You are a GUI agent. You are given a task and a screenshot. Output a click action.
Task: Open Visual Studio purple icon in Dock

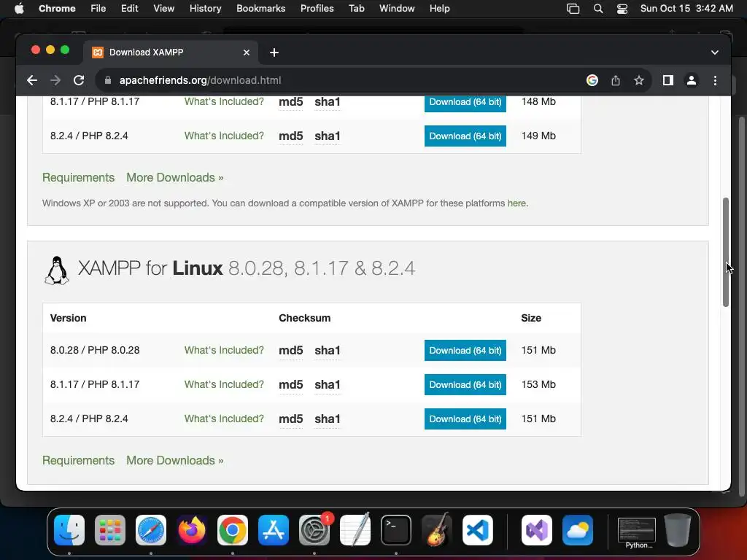point(537,530)
